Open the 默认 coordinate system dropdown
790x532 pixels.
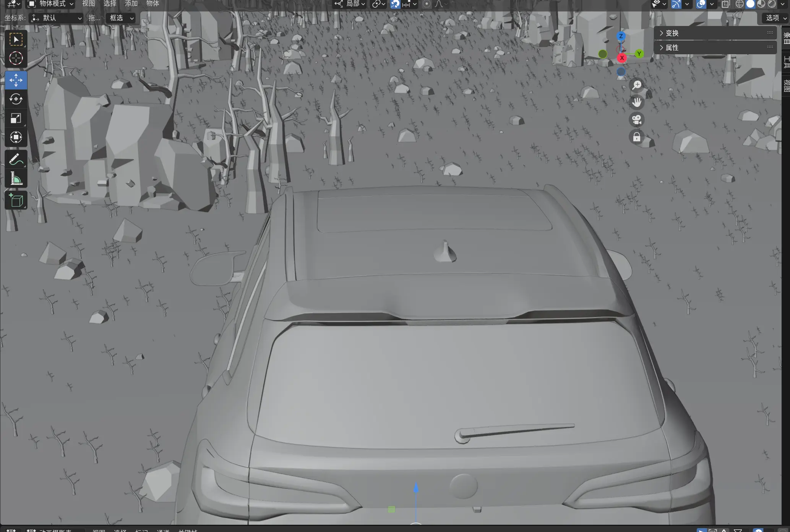pos(56,18)
